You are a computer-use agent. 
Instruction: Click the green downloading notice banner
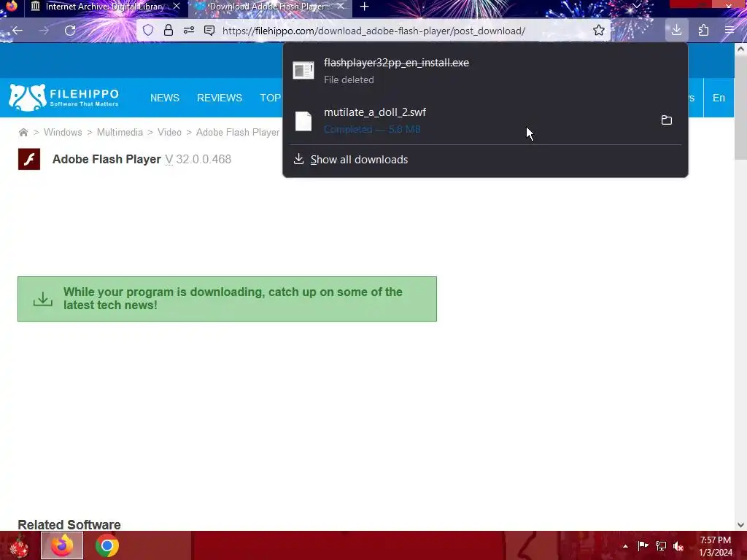click(x=228, y=299)
